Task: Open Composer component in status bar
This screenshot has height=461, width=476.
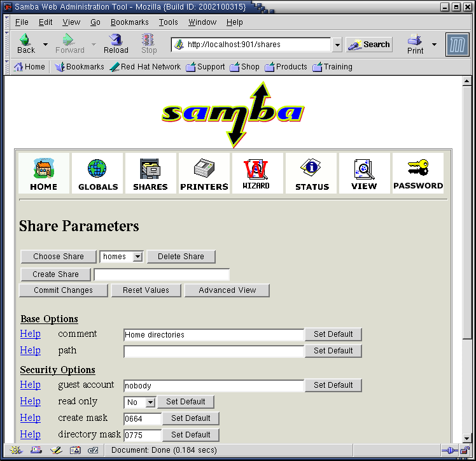Action: click(x=56, y=450)
